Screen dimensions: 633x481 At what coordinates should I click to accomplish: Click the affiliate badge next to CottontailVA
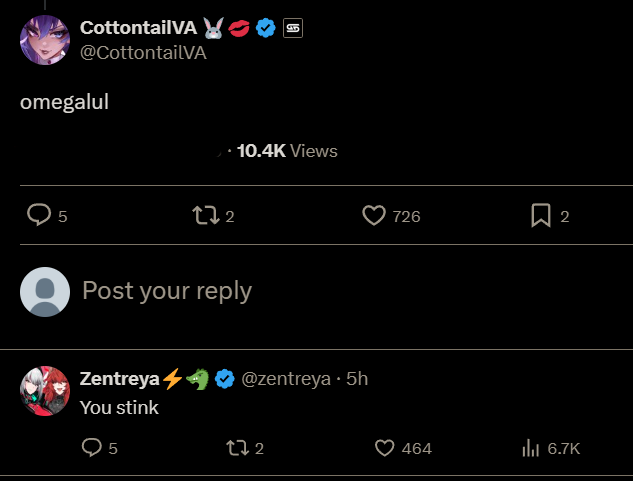click(293, 28)
